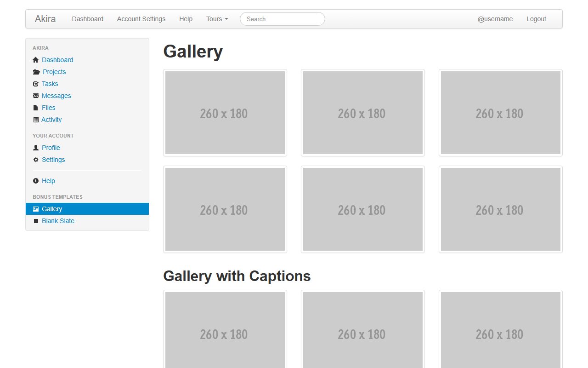Image resolution: width=588 pixels, height=368 pixels.
Task: Click the home icon beside sidebar Dashboard
Action: (x=36, y=60)
